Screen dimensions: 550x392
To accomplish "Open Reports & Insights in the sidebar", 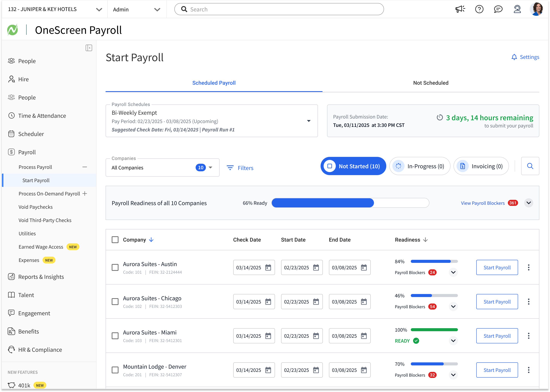I will click(x=41, y=277).
